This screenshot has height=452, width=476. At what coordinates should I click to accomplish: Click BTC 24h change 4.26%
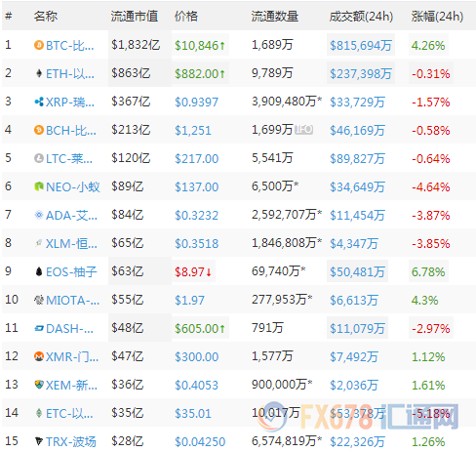(x=428, y=46)
